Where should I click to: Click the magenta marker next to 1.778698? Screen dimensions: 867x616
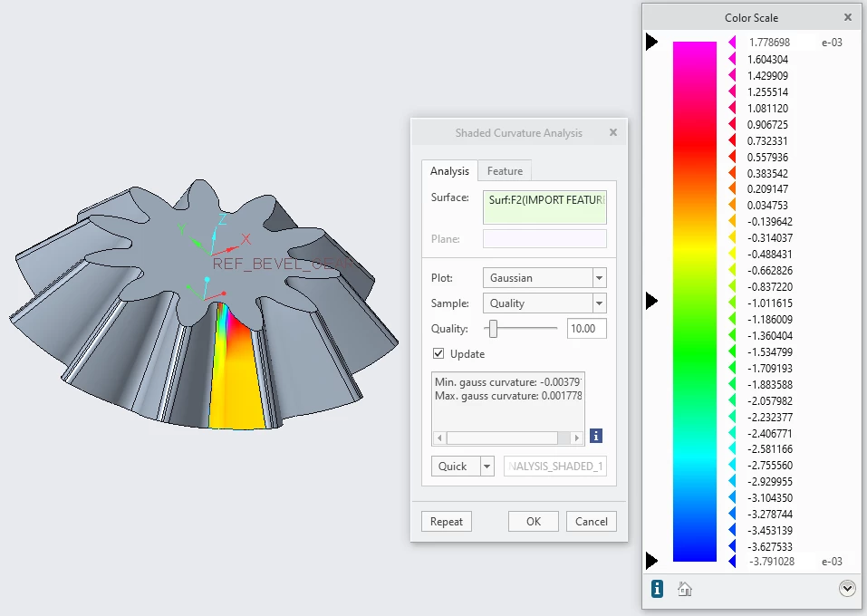point(732,42)
